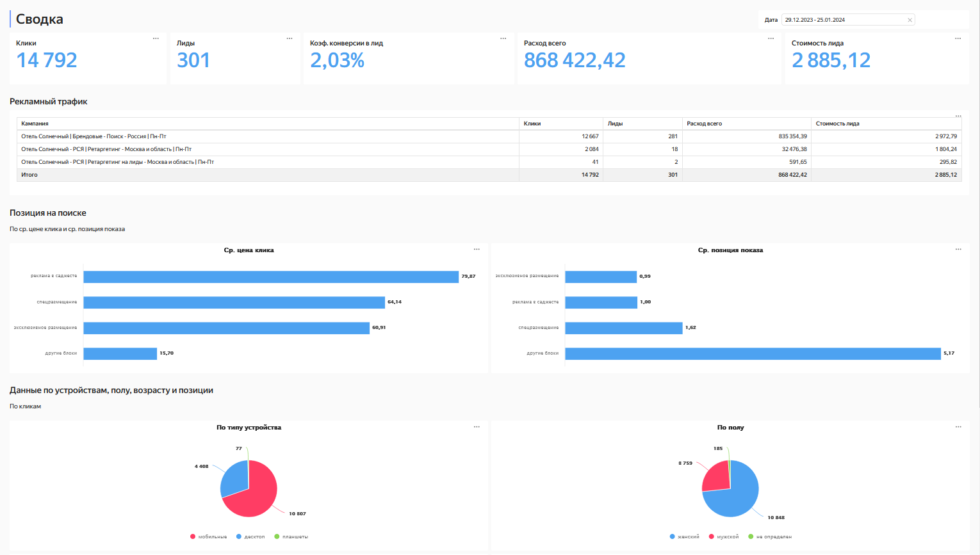Toggle не определен legend item in gender chart
The height and width of the screenshot is (555, 980).
pyautogui.click(x=770, y=536)
